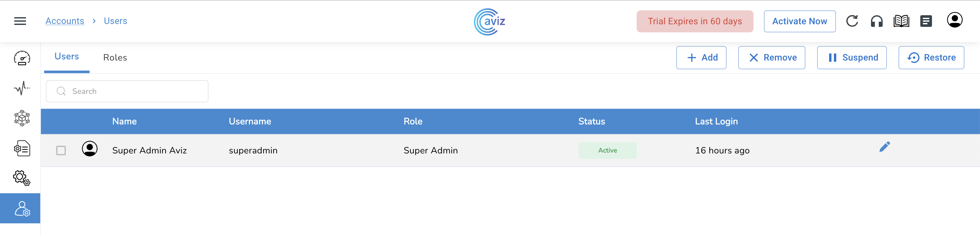Click the Activate Now button

tap(799, 21)
